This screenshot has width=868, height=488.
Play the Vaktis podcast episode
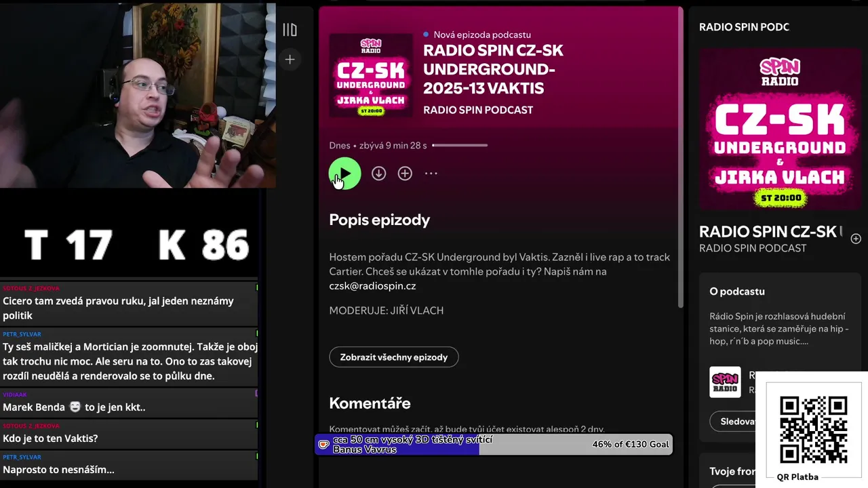344,174
